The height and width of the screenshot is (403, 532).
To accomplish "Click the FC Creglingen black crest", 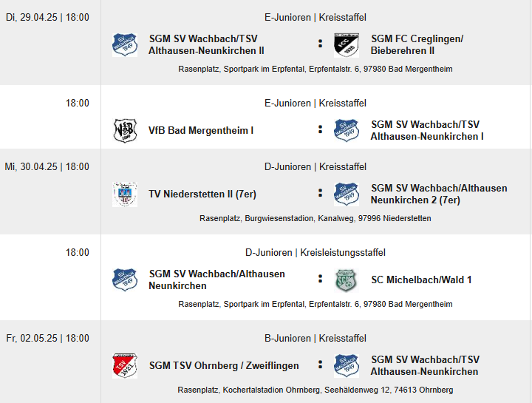I will click(x=347, y=44).
